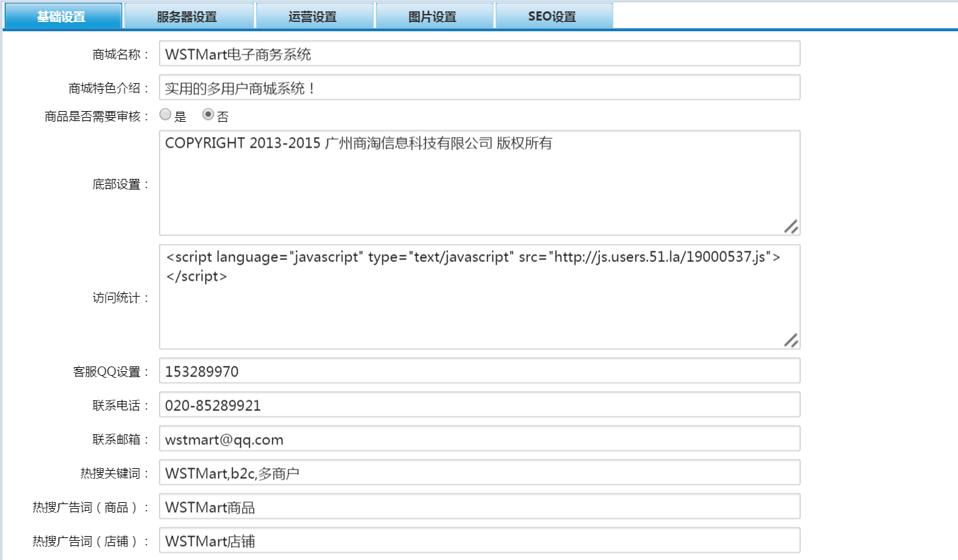The height and width of the screenshot is (560, 958).
Task: Click inside the 底部设置 textarea
Action: point(480,183)
